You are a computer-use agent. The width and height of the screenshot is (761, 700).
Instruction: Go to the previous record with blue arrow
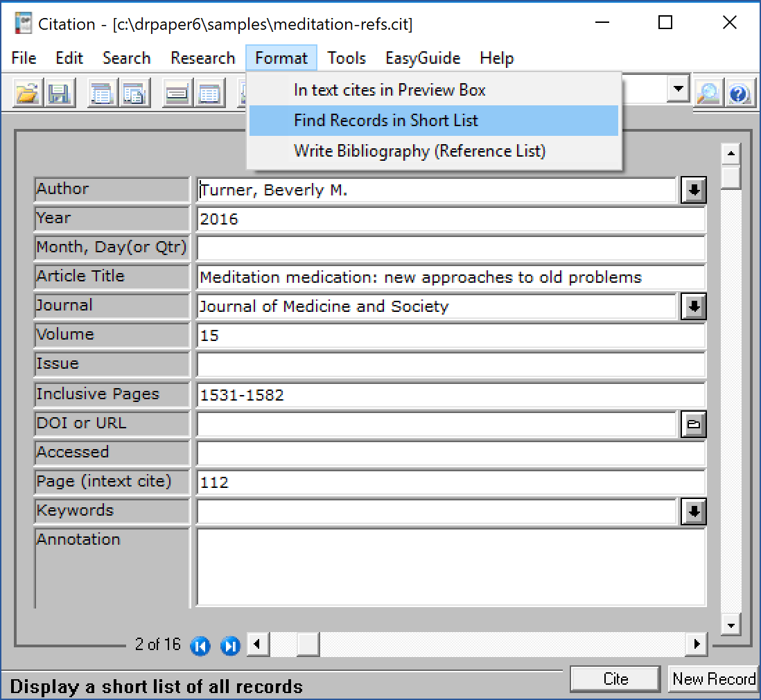(x=200, y=646)
